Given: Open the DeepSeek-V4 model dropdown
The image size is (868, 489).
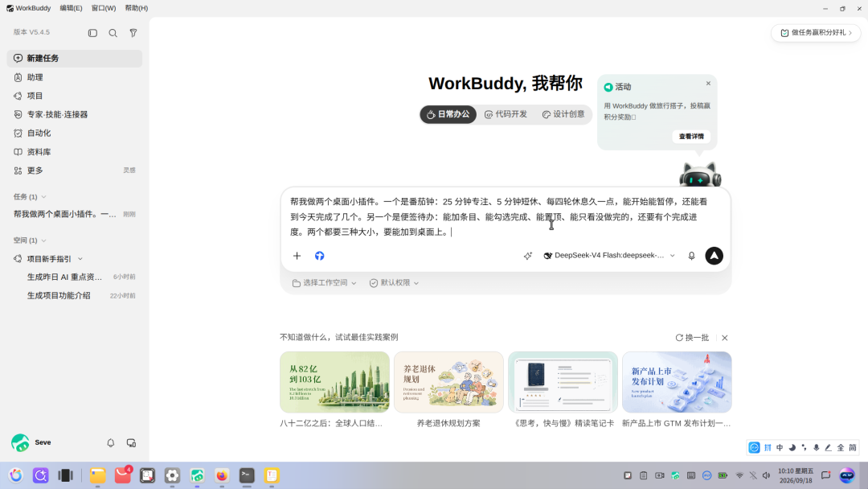Looking at the screenshot, I should 609,256.
